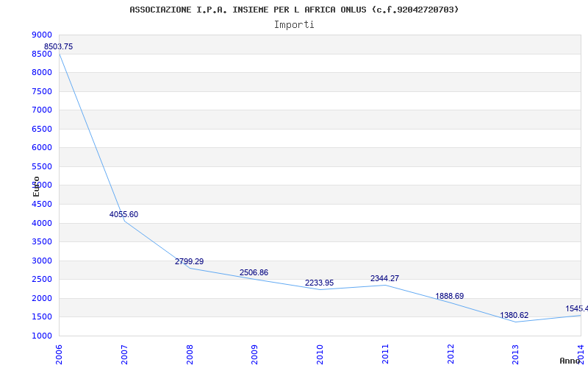Click the x-axis year label 2013
Screen dimensions: 588x368
(x=516, y=355)
